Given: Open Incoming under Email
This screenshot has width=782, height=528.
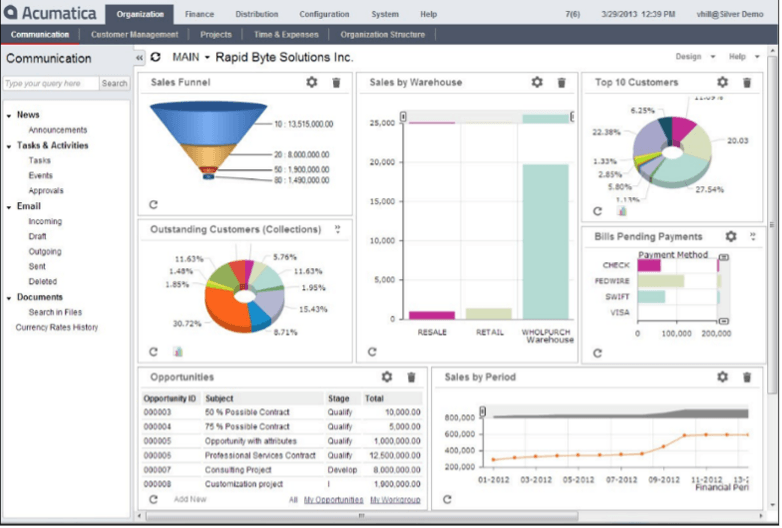Looking at the screenshot, I should coord(45,221).
